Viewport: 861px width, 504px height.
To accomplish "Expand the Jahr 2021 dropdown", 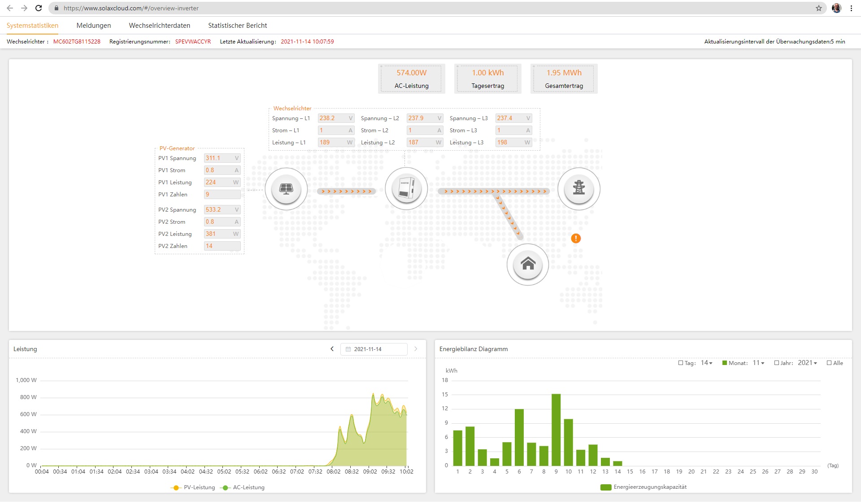I will [x=807, y=363].
